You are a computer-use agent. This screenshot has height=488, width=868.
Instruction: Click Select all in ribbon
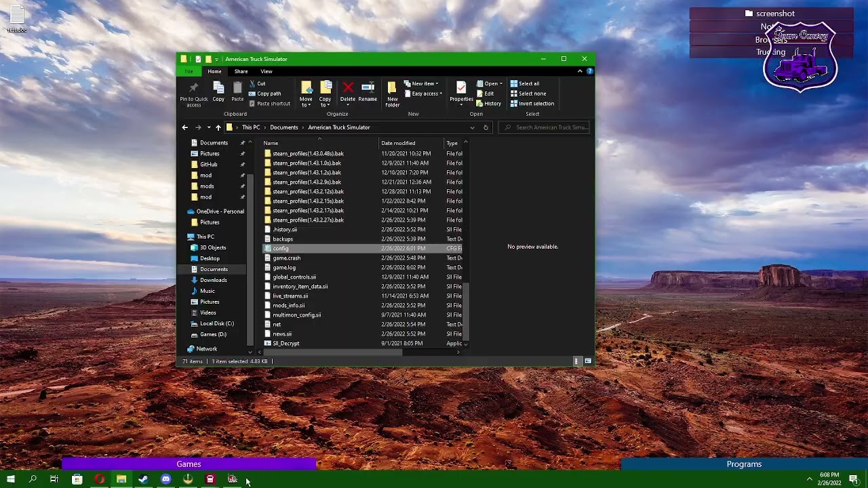click(525, 83)
